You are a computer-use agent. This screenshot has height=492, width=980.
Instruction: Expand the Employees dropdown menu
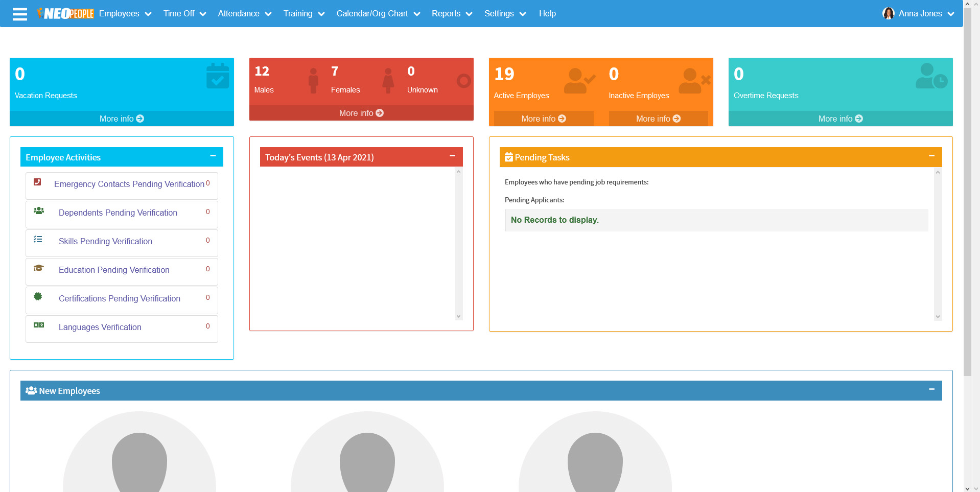point(125,14)
